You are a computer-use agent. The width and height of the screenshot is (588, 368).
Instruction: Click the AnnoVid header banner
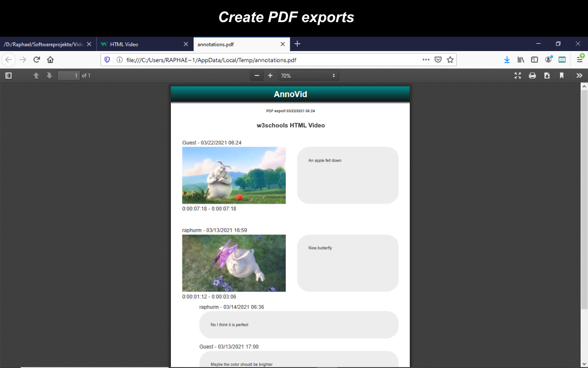290,94
